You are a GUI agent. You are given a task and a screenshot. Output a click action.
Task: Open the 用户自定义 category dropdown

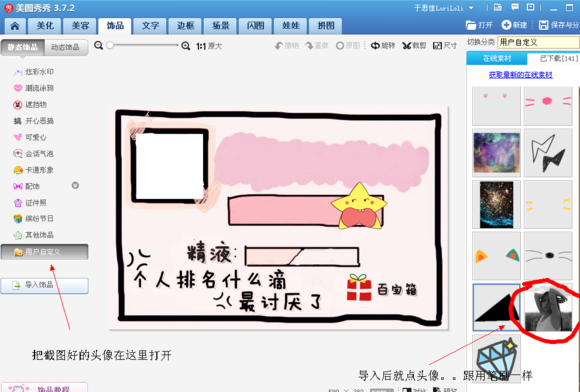click(538, 43)
